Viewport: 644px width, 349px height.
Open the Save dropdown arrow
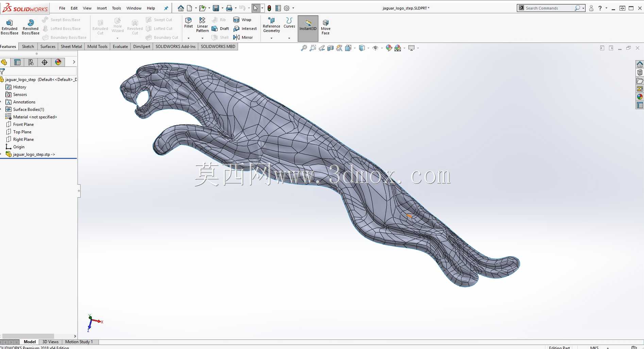tap(222, 8)
